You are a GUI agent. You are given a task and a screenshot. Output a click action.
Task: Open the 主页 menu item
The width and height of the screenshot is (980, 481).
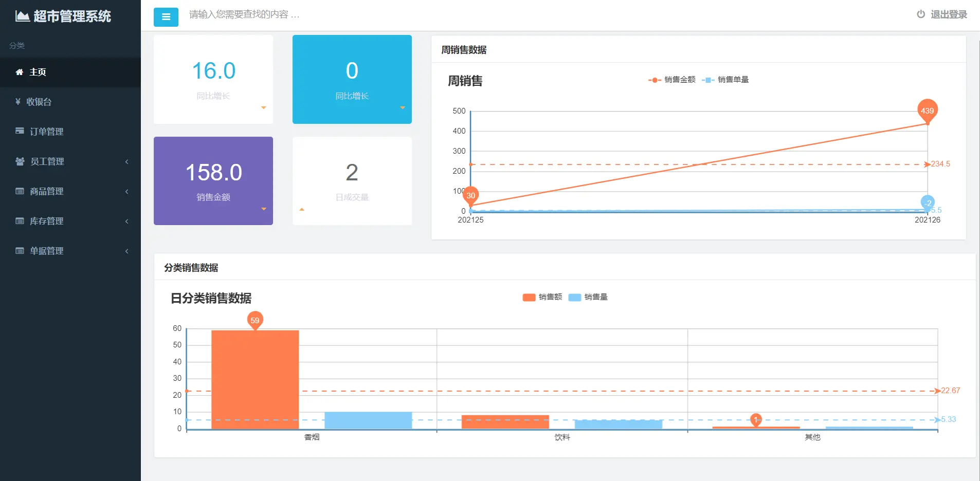70,72
